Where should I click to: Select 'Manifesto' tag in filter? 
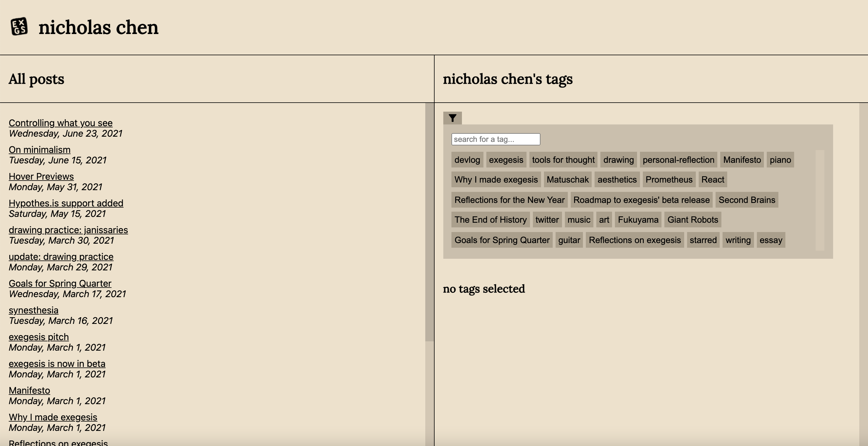(x=742, y=159)
